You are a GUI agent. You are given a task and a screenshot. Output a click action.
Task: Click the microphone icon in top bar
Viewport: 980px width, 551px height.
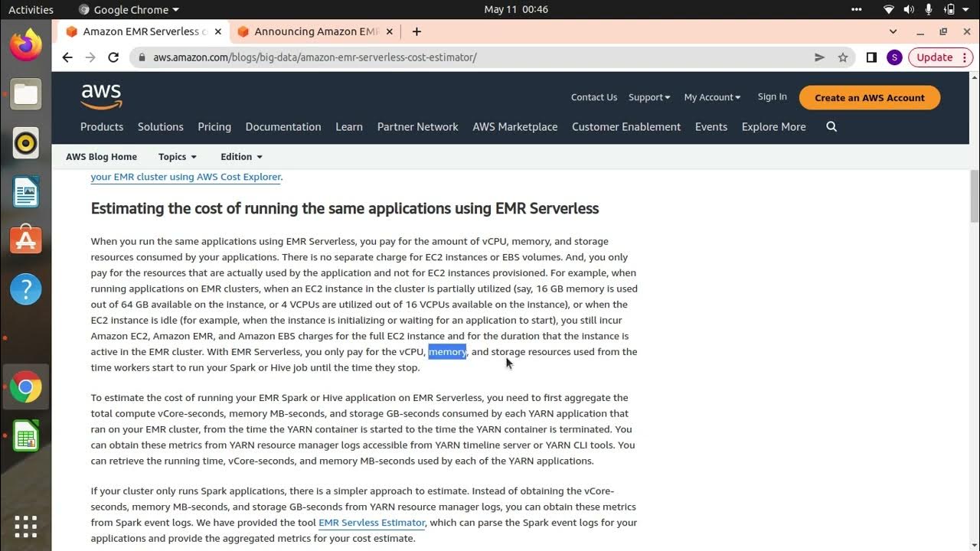929,10
